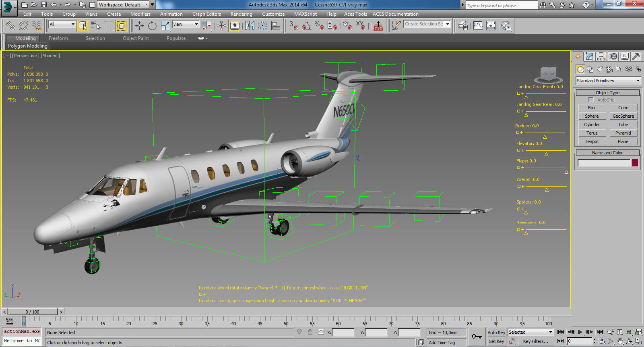Open the Modifiers menu
The height and width of the screenshot is (347, 644).
(140, 14)
